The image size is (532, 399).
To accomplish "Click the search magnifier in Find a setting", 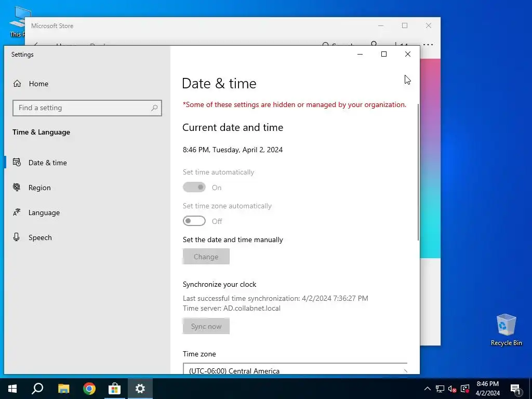I will pyautogui.click(x=154, y=108).
